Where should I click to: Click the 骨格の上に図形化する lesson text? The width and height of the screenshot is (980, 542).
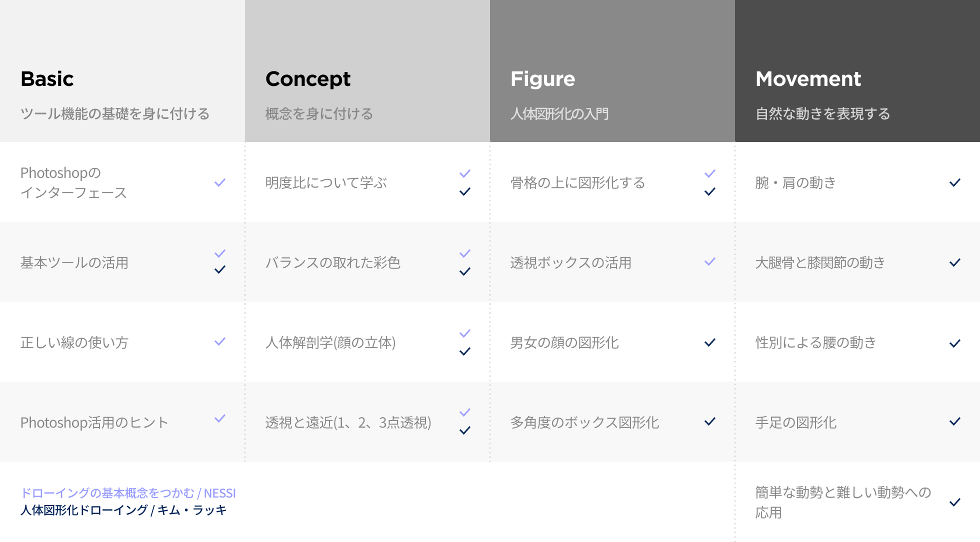[x=577, y=183]
